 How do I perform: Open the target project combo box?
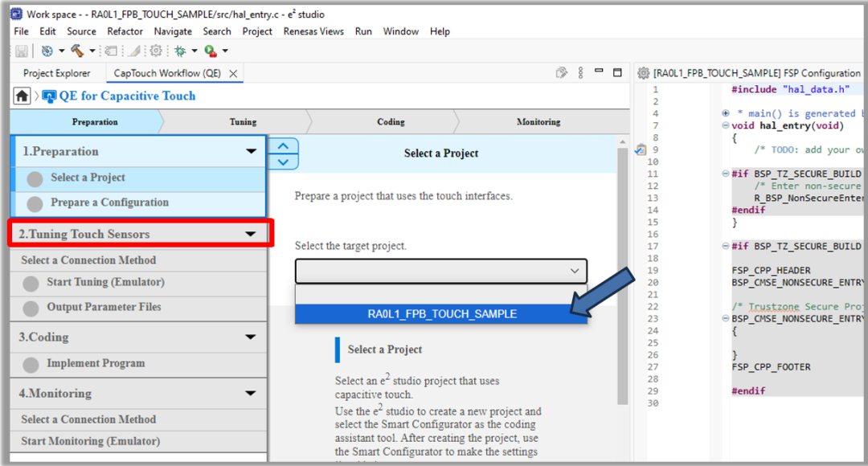tap(440, 271)
